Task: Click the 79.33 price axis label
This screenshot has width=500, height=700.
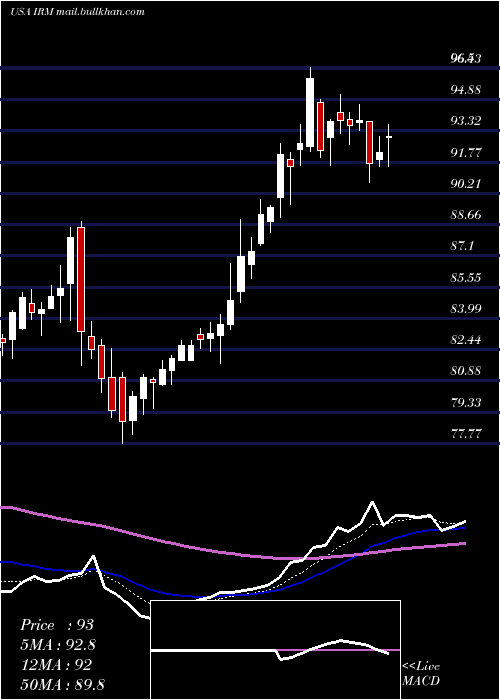Action: point(466,402)
